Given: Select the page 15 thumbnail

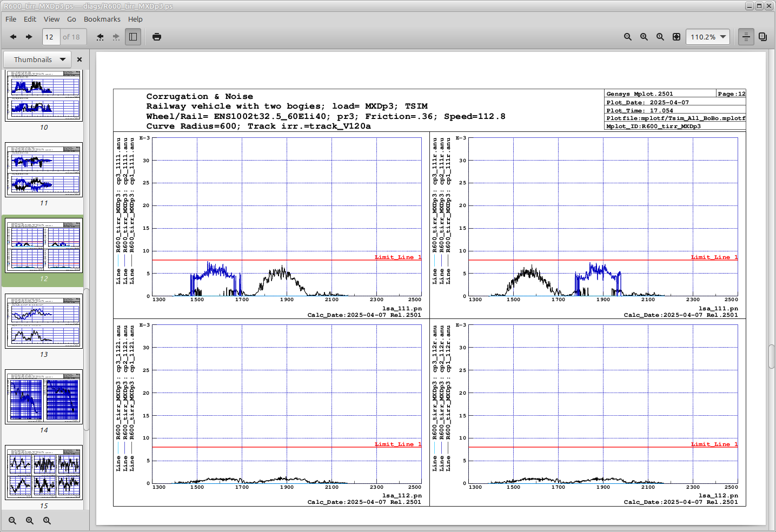Looking at the screenshot, I should point(44,473).
